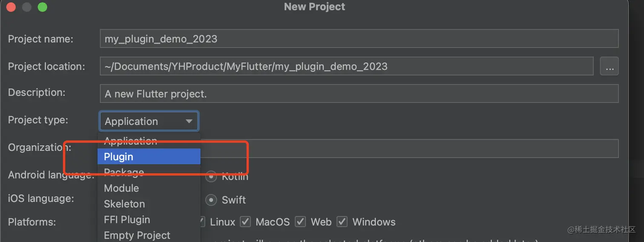
Task: Toggle the Web platform checkbox
Action: click(x=301, y=222)
